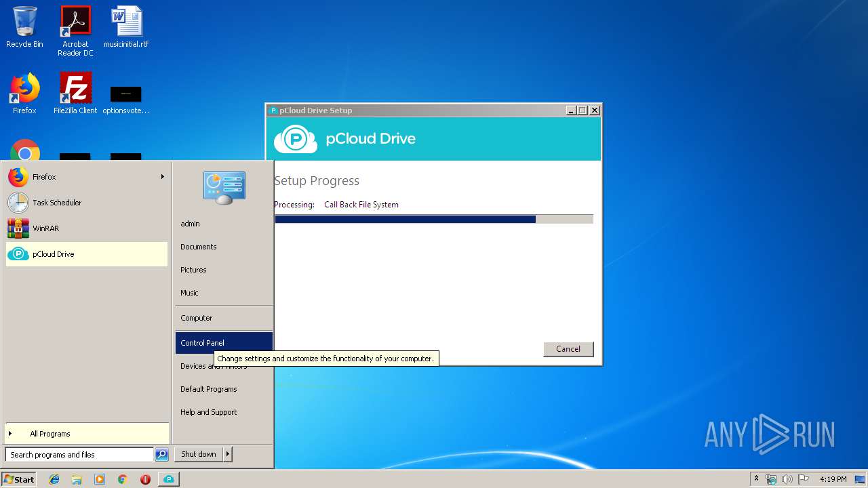Cancel the pCloud Drive setup
The width and height of the screenshot is (868, 488).
click(568, 349)
